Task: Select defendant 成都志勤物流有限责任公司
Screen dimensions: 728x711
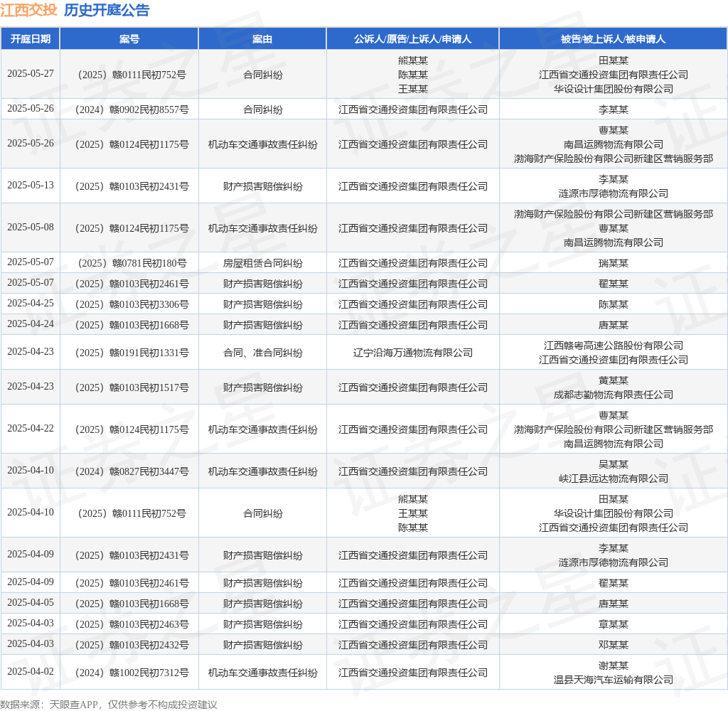Action: [614, 395]
